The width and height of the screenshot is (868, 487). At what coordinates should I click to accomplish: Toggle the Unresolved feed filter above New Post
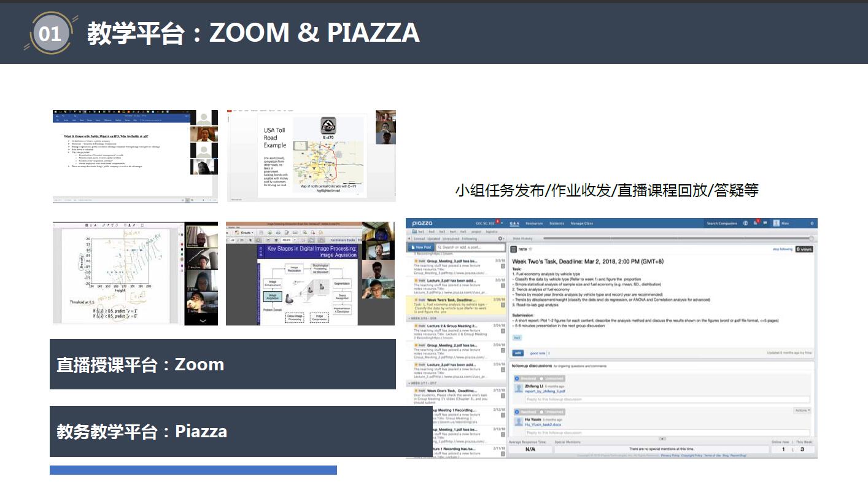pos(451,238)
